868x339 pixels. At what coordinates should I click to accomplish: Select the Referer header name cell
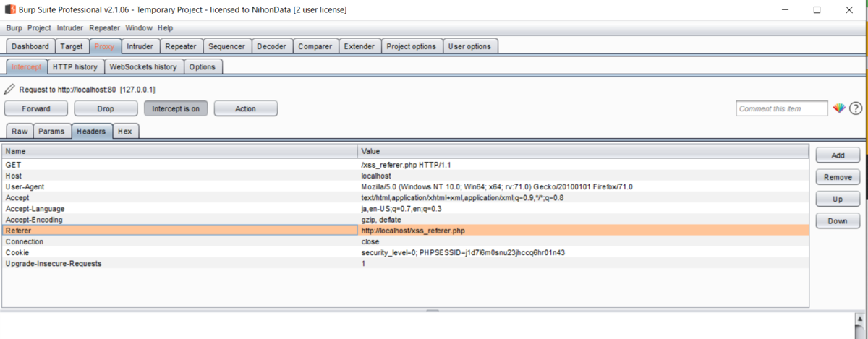[180, 230]
